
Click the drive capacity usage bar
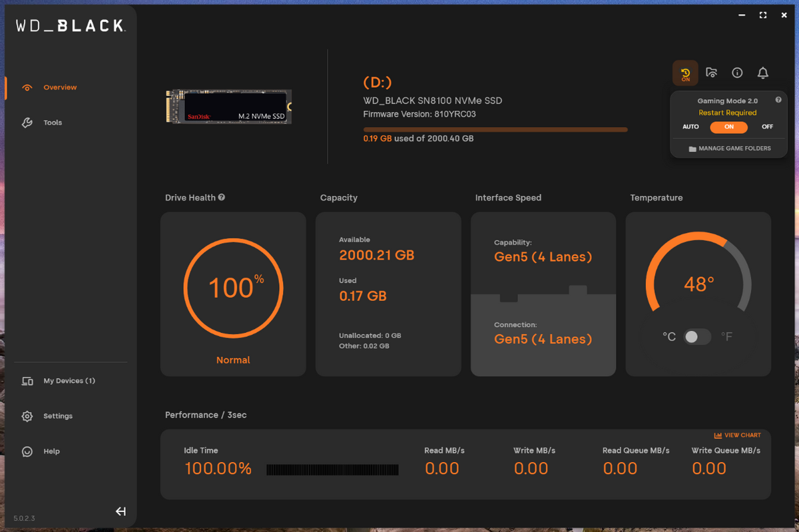pyautogui.click(x=495, y=130)
